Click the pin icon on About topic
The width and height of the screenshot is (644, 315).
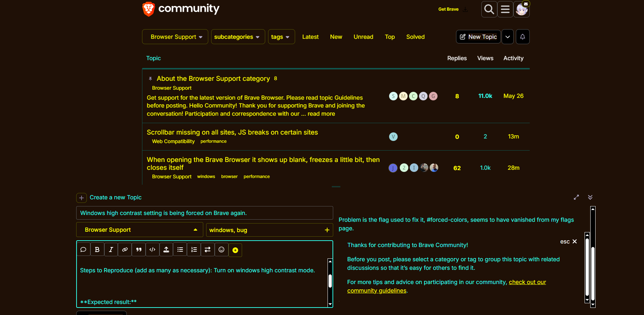click(x=150, y=79)
